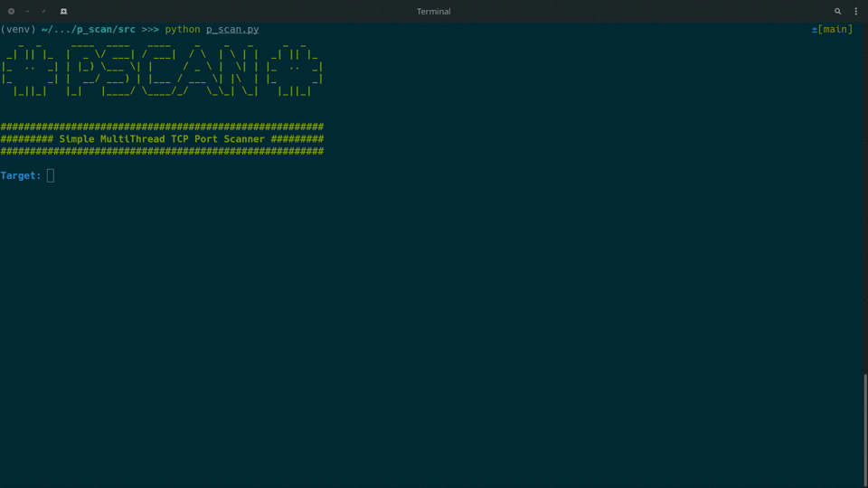Click the Target input cursor
The height and width of the screenshot is (488, 868).
pos(51,176)
